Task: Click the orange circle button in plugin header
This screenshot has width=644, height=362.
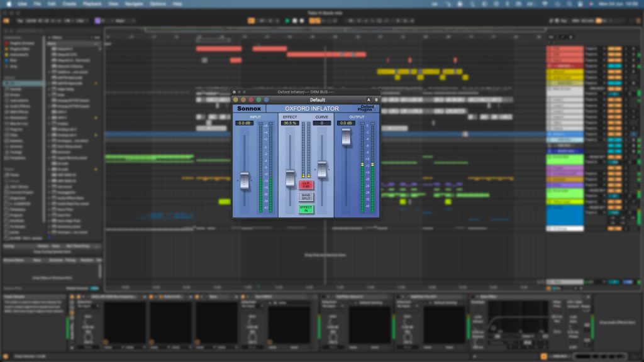Action: click(x=243, y=99)
